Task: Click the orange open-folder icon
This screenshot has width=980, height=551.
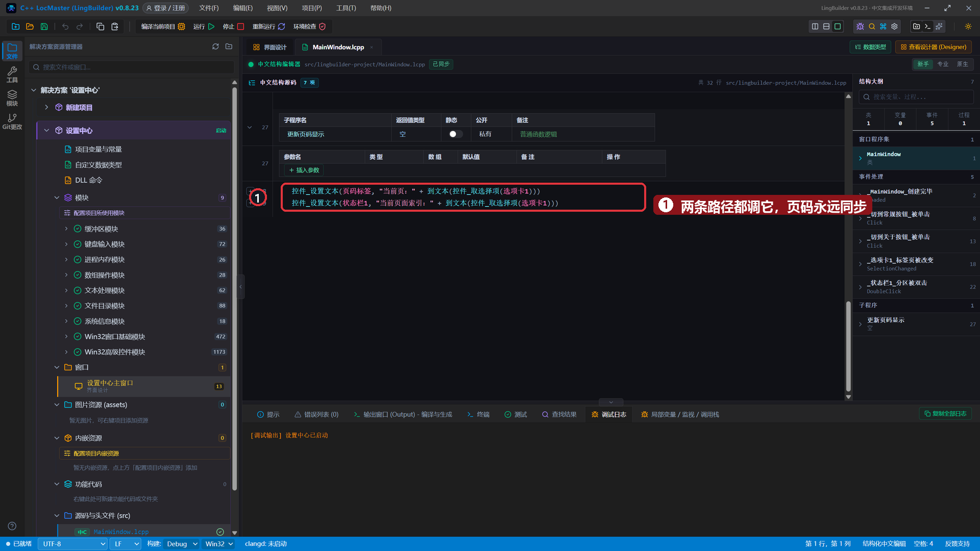Action: pos(30,27)
